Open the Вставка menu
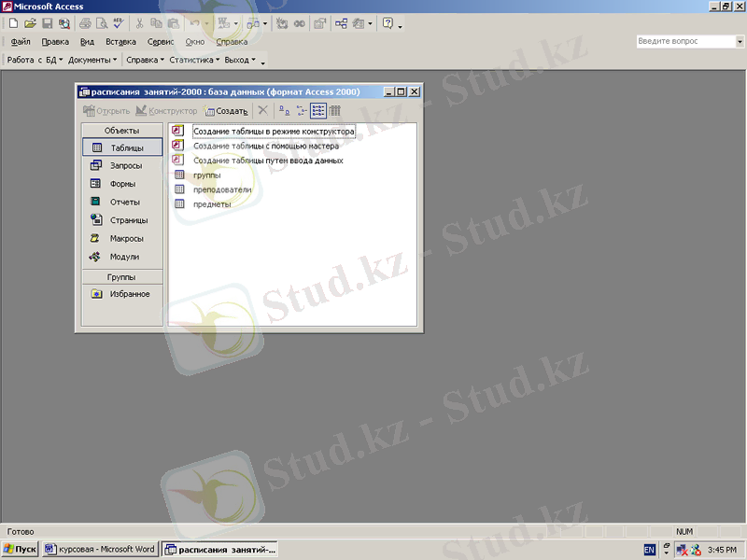747x560 pixels. pos(120,41)
